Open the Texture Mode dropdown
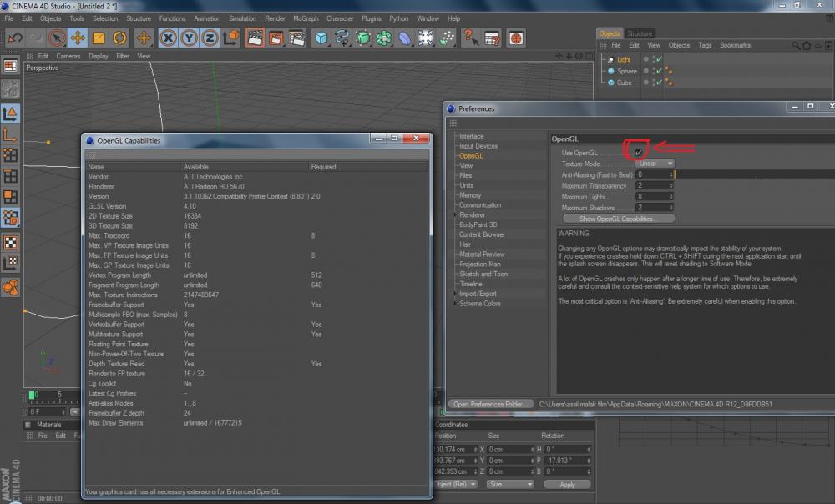This screenshot has height=504, width=835. click(x=655, y=164)
